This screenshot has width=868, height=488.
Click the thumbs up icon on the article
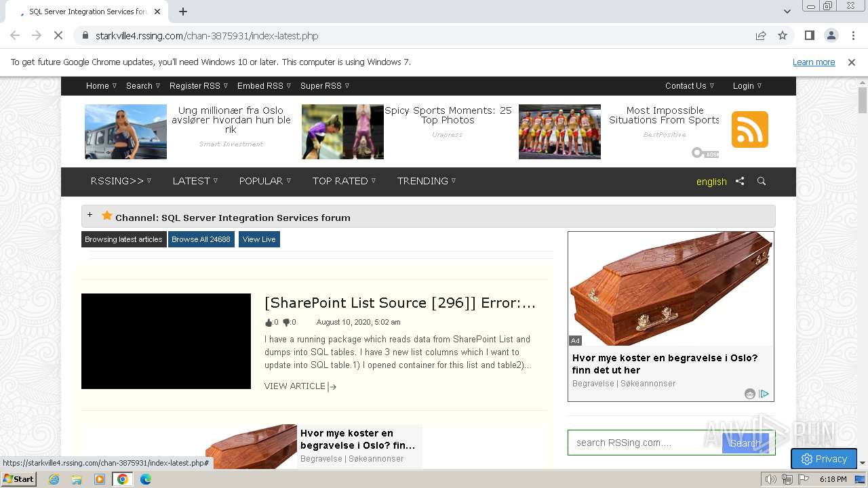pos(269,323)
